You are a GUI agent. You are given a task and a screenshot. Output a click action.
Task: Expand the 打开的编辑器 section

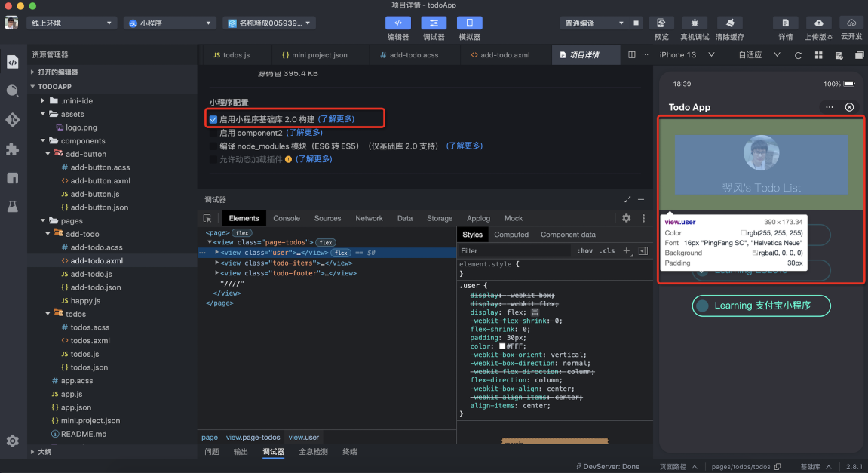(x=32, y=72)
